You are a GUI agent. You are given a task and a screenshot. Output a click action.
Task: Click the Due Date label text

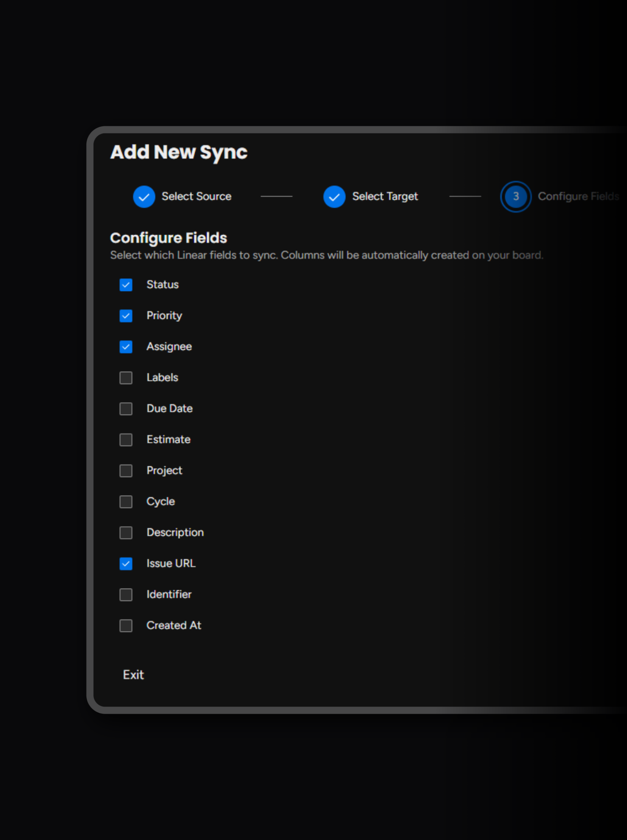(170, 409)
